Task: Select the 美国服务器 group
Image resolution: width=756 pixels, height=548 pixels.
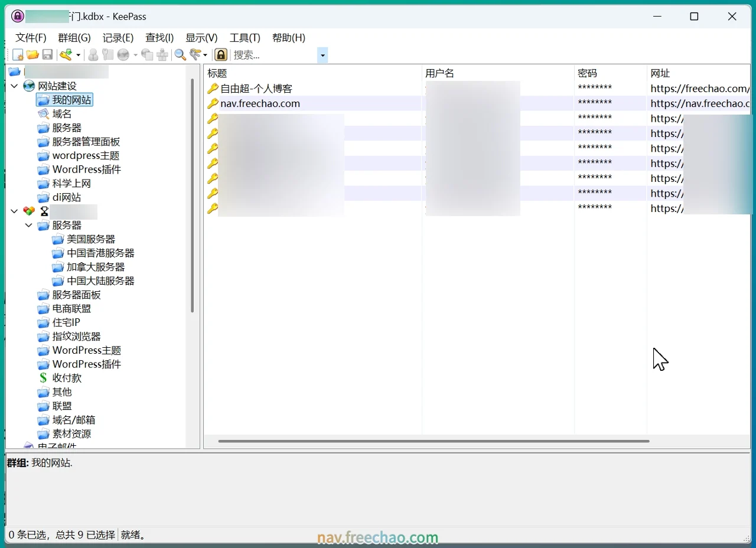Action: click(91, 239)
